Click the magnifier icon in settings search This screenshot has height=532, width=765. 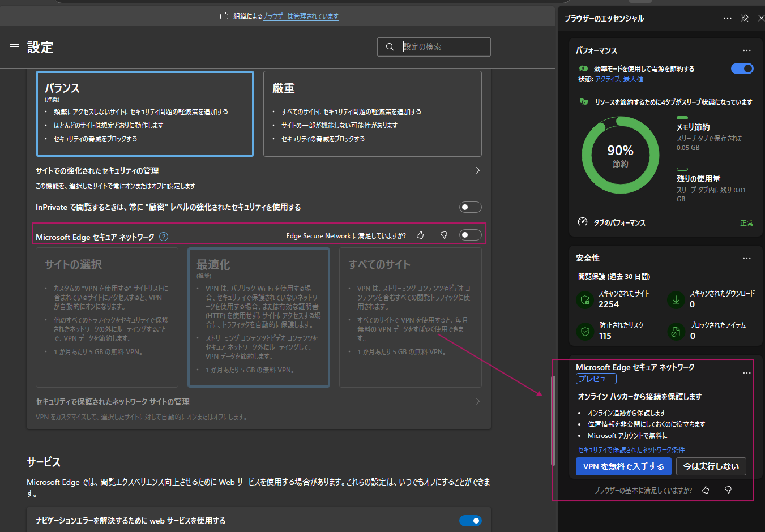390,47
